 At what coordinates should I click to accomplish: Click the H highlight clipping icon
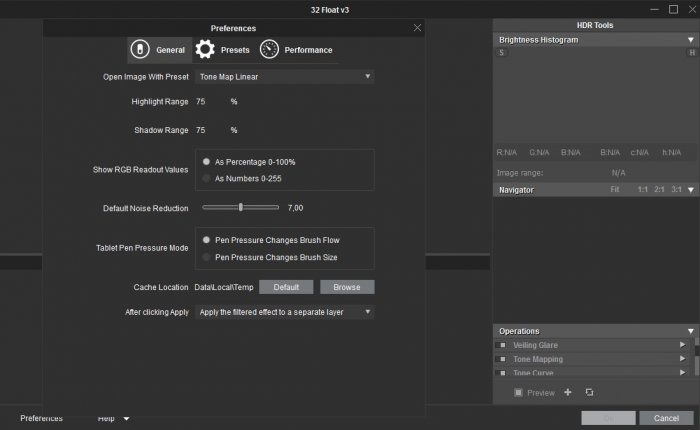tap(691, 52)
